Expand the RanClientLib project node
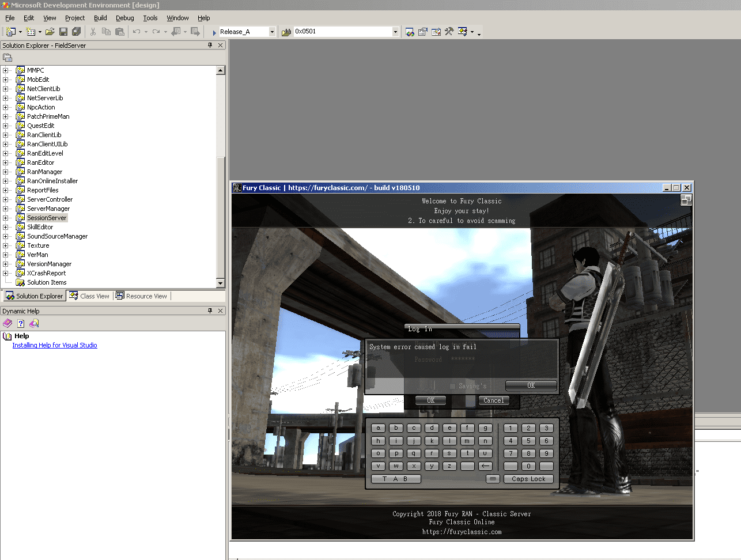This screenshot has width=741, height=560. pos(6,135)
